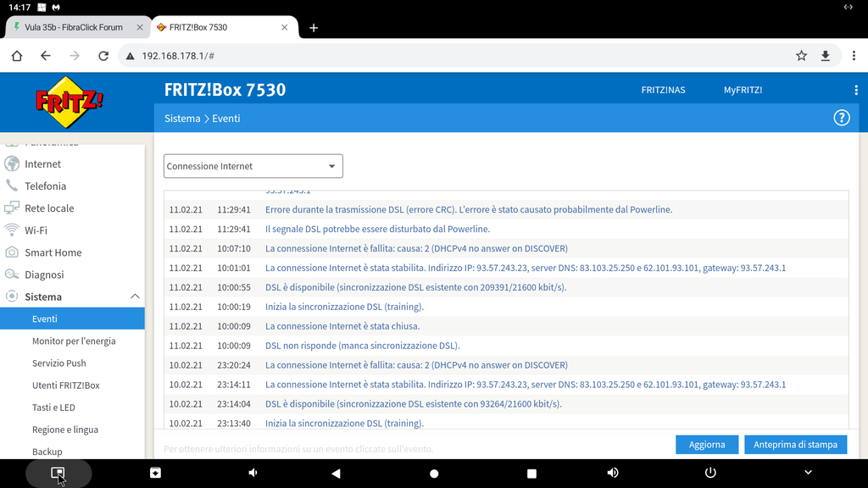Go back with the browser back arrow
The height and width of the screenshot is (488, 868).
[x=46, y=56]
